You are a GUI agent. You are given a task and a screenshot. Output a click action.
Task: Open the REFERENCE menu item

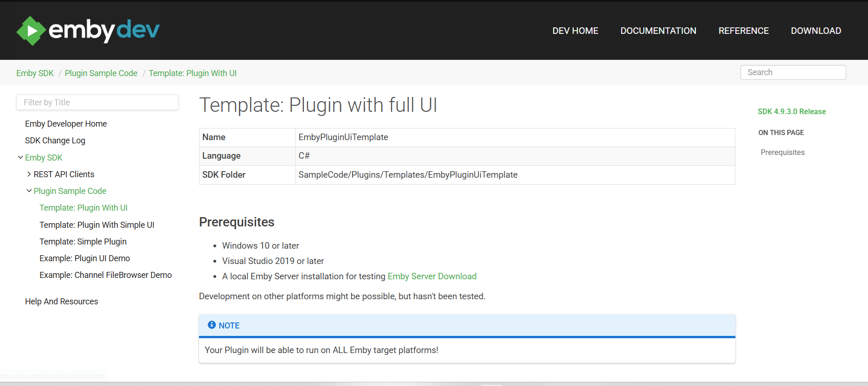tap(743, 31)
